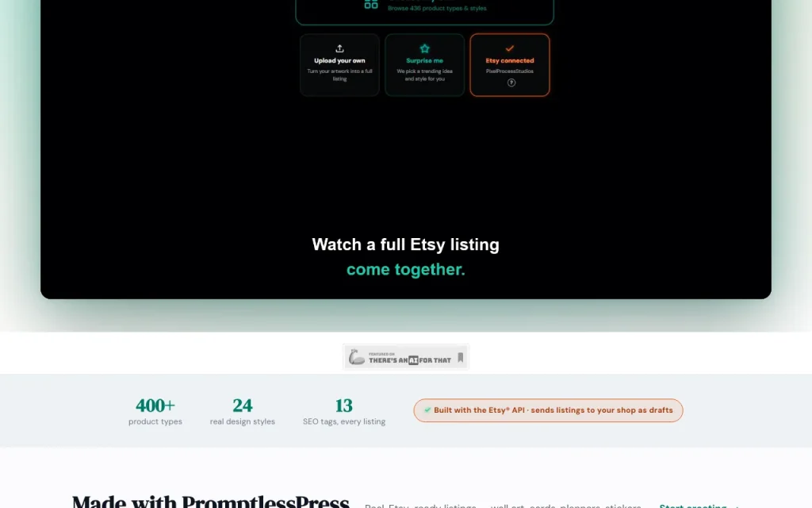Open the question mark help icon
Image resolution: width=812 pixels, height=508 pixels.
click(511, 83)
